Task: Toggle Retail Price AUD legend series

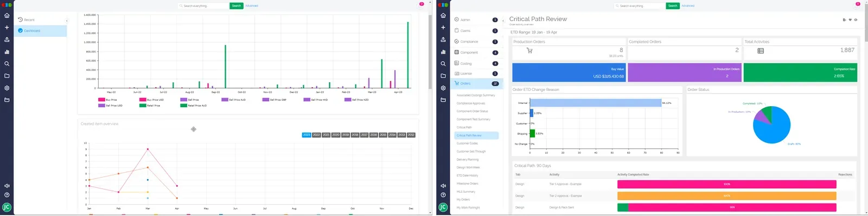Action: click(x=194, y=106)
